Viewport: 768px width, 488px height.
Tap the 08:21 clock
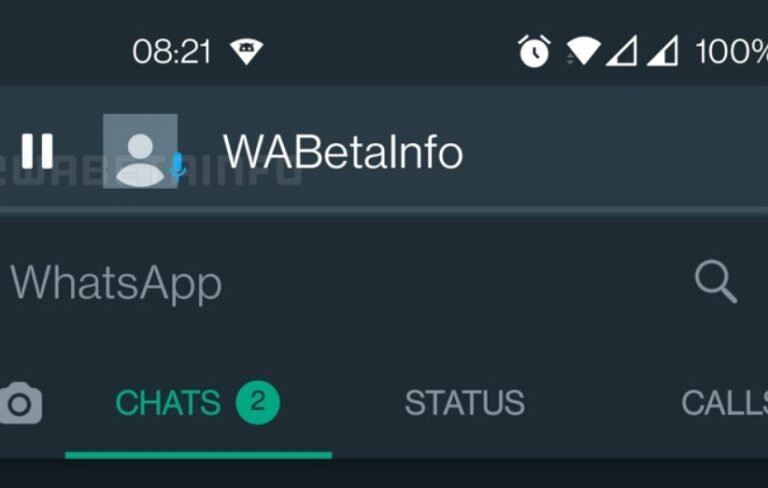(172, 52)
